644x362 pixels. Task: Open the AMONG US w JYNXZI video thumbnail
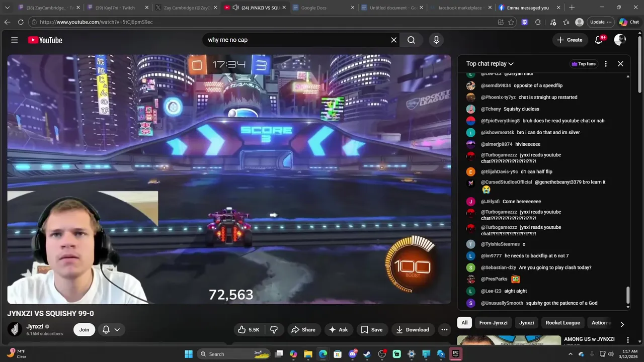pyautogui.click(x=509, y=340)
